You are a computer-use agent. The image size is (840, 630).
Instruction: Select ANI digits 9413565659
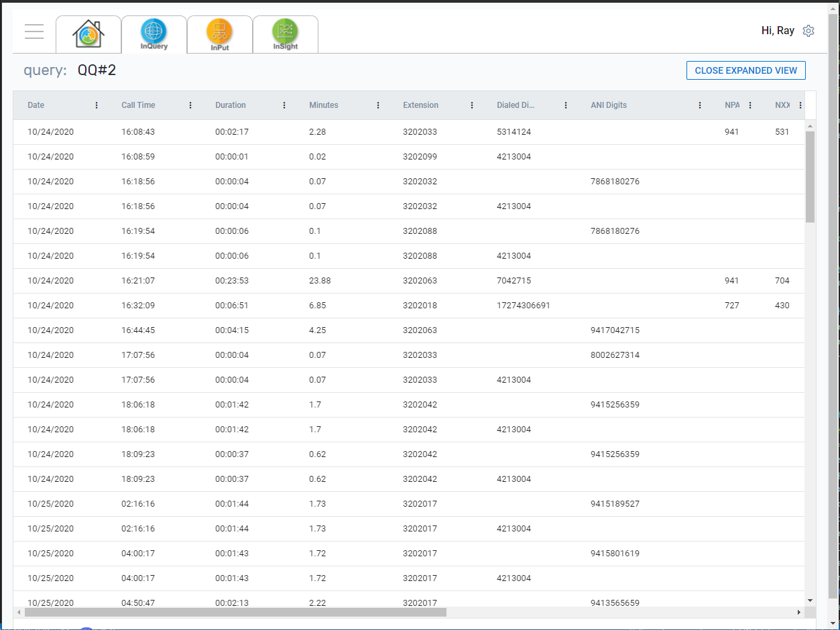[615, 603]
